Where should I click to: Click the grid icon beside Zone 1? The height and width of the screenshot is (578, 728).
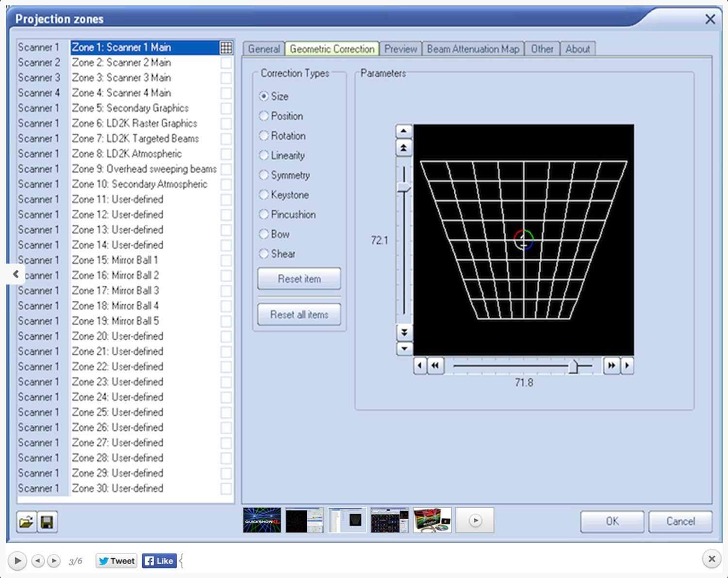(x=226, y=47)
